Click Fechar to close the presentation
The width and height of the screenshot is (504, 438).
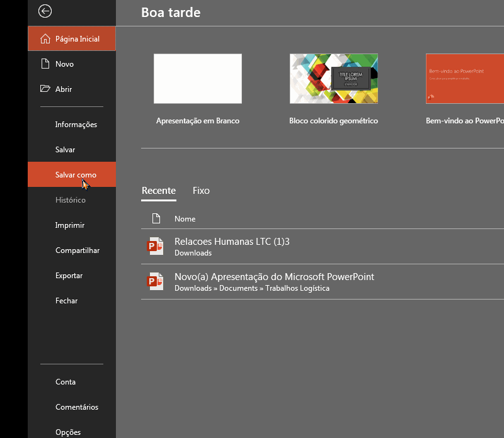(x=66, y=300)
